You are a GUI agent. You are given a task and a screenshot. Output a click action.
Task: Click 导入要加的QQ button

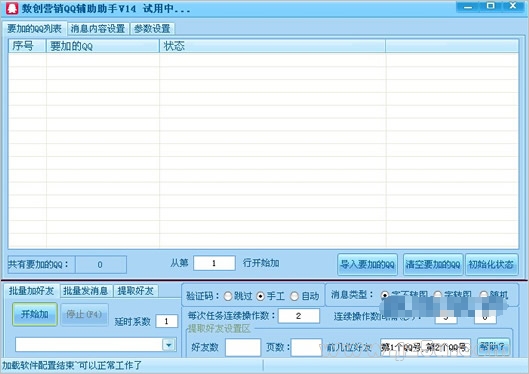click(x=367, y=264)
